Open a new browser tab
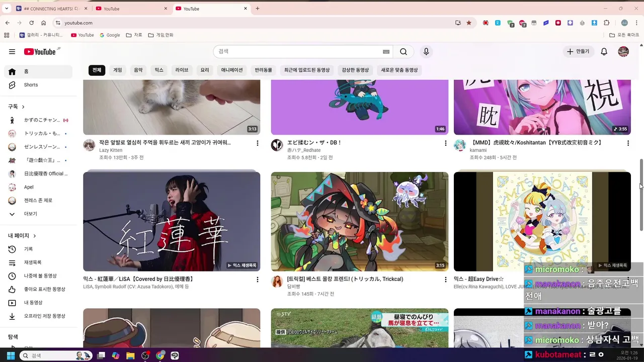The width and height of the screenshot is (644, 362). 258,9
